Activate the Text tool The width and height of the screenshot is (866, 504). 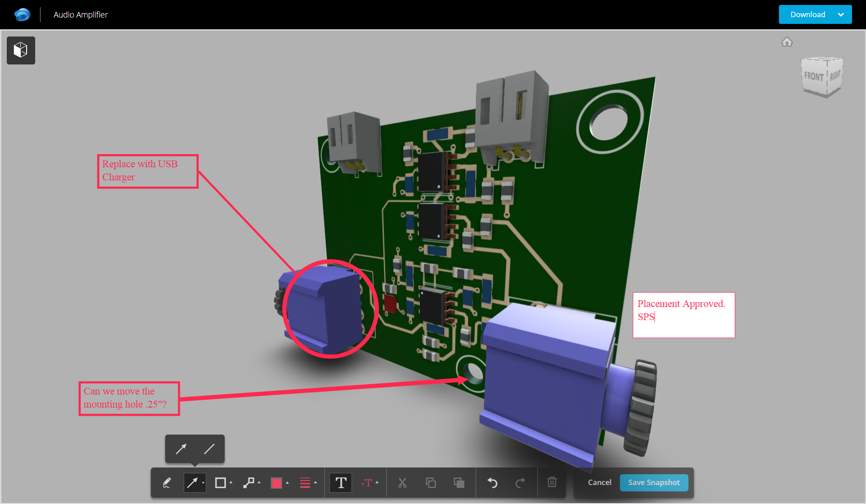341,483
